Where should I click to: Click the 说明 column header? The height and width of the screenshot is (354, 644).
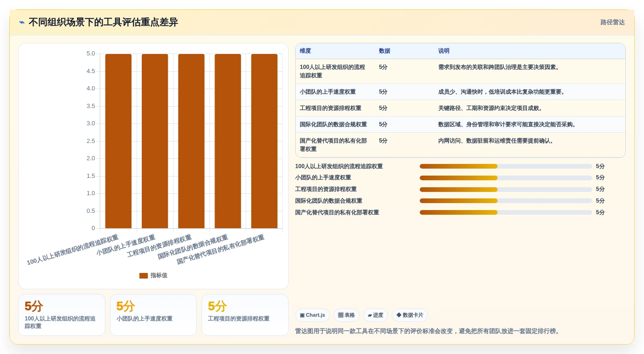(444, 51)
